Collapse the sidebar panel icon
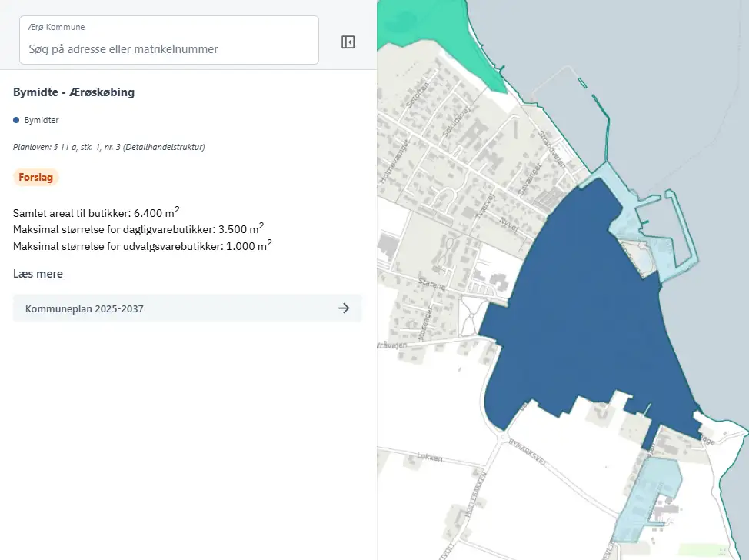This screenshot has height=560, width=749. (348, 42)
